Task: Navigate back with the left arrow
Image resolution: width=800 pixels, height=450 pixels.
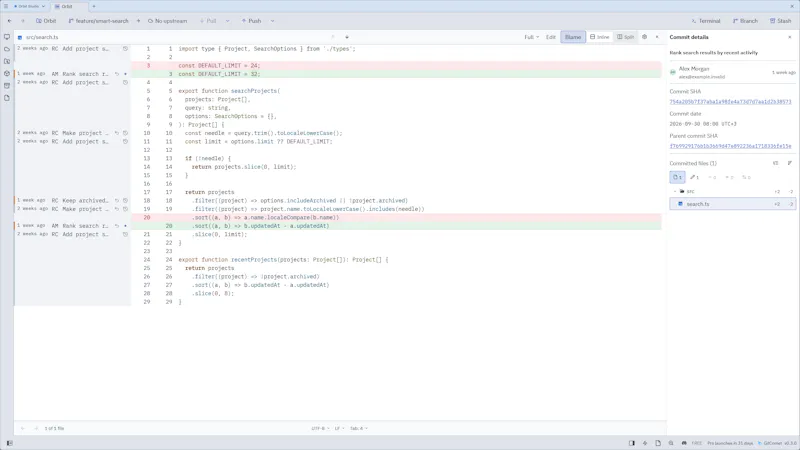Action: coord(10,21)
